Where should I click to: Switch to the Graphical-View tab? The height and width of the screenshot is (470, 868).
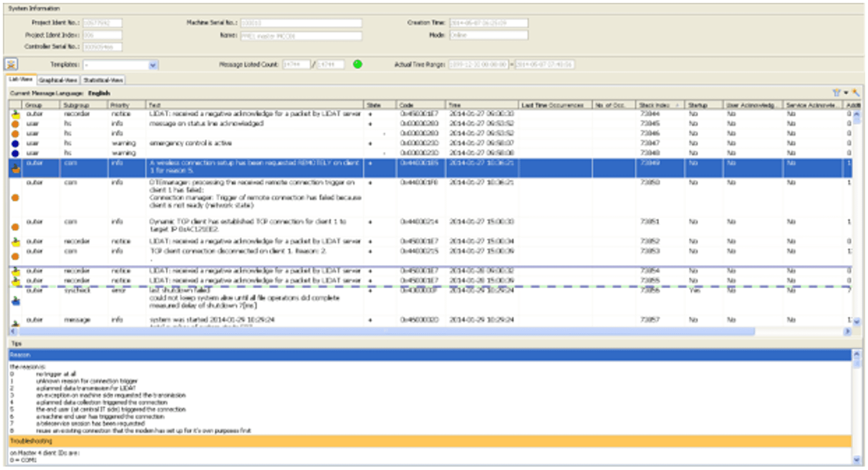pyautogui.click(x=58, y=80)
